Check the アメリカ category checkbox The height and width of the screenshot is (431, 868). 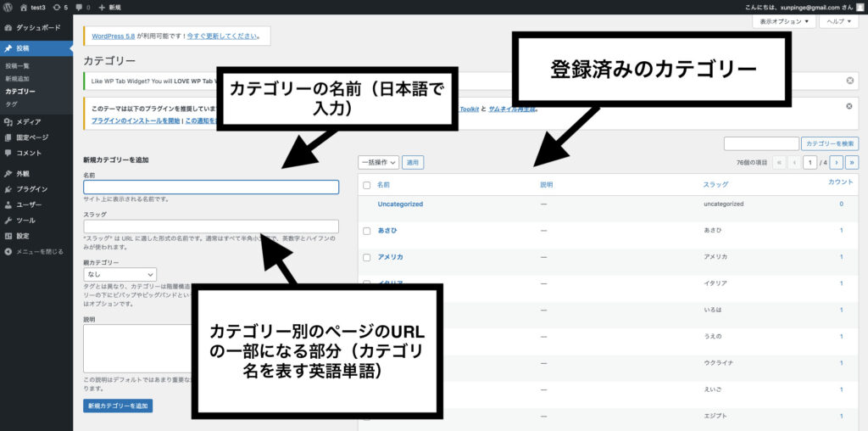click(x=366, y=258)
